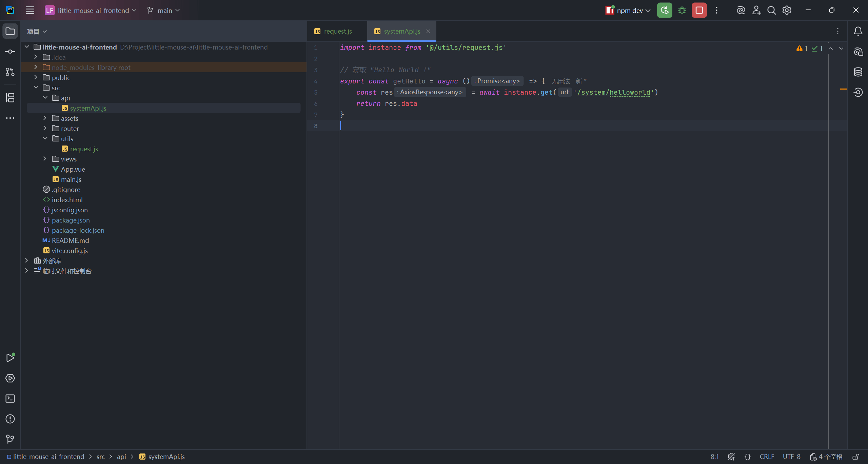Open the Database tool window icon
Image resolution: width=868 pixels, height=464 pixels.
[x=858, y=72]
